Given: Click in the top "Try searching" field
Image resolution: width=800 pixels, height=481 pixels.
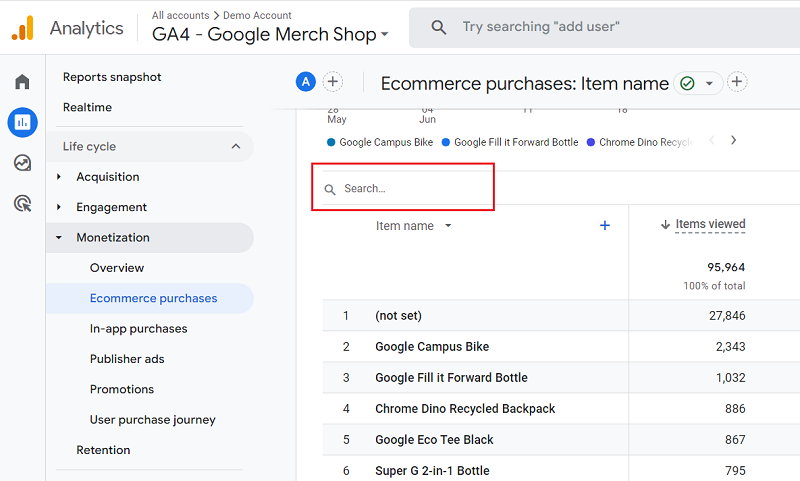Looking at the screenshot, I should click(605, 27).
